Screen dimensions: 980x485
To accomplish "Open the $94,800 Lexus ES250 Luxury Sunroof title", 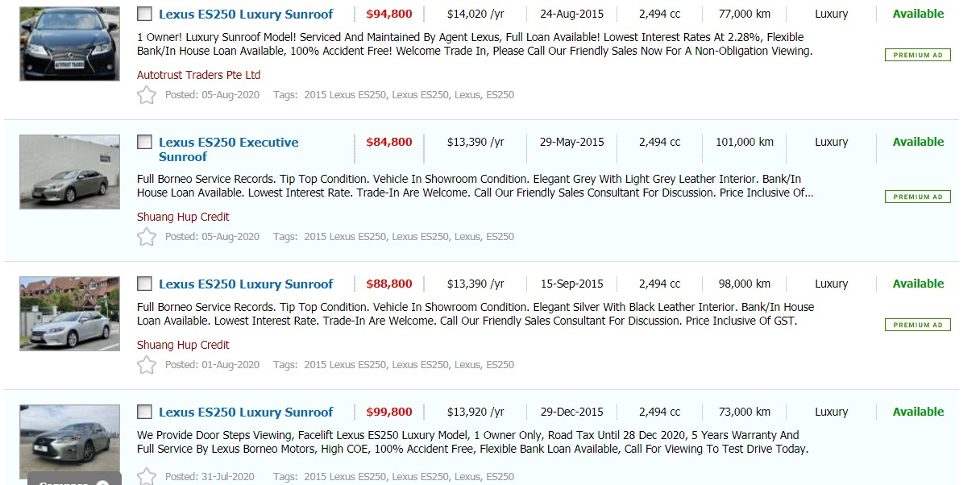I will pyautogui.click(x=246, y=15).
